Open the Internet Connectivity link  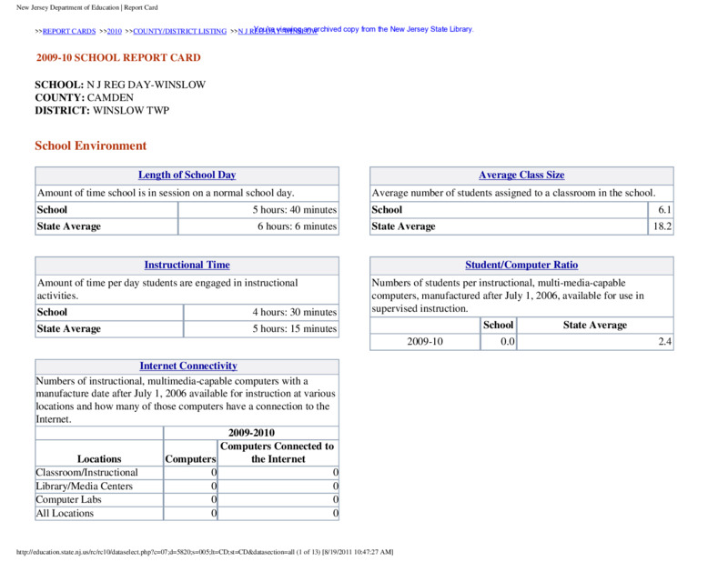coord(188,366)
